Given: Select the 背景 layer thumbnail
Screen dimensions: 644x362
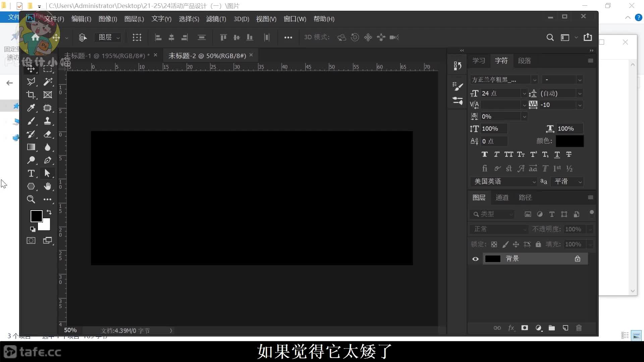Looking at the screenshot, I should click(493, 259).
